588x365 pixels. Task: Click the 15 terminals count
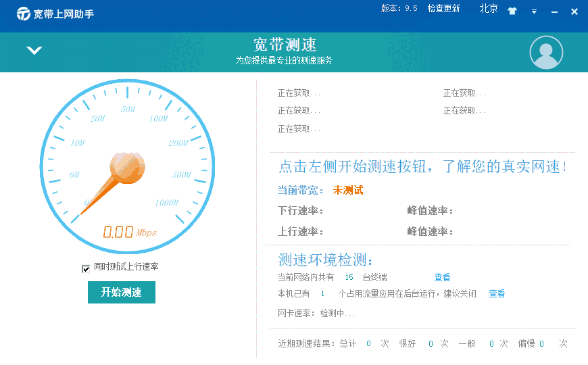tap(349, 277)
